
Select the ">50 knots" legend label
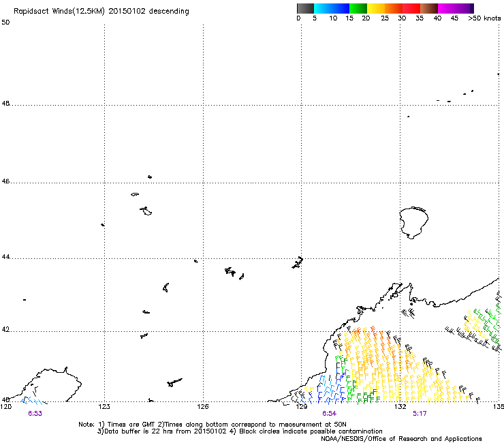pyautogui.click(x=484, y=18)
